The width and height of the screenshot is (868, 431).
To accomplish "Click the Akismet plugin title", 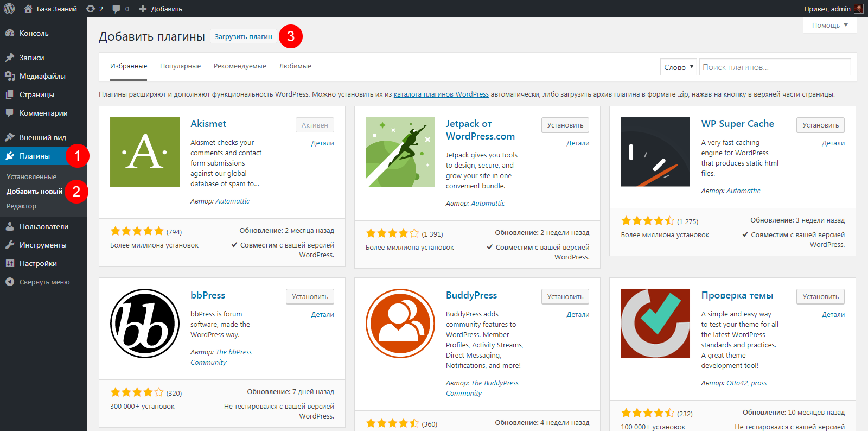I will [208, 124].
